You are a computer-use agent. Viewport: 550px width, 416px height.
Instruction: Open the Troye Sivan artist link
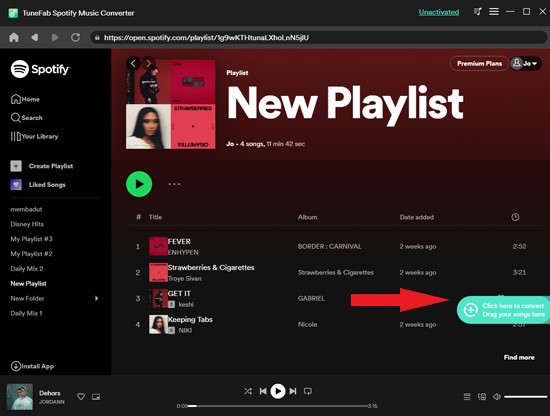point(185,279)
